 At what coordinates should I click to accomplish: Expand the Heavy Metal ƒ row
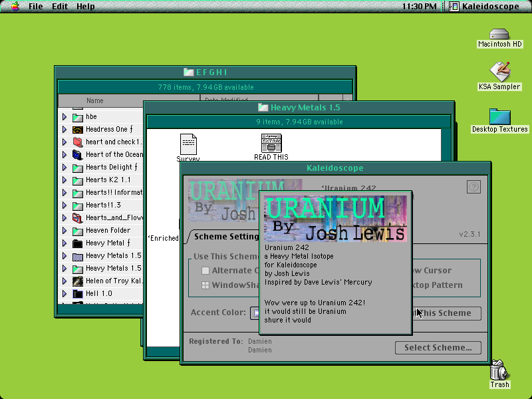(65, 243)
